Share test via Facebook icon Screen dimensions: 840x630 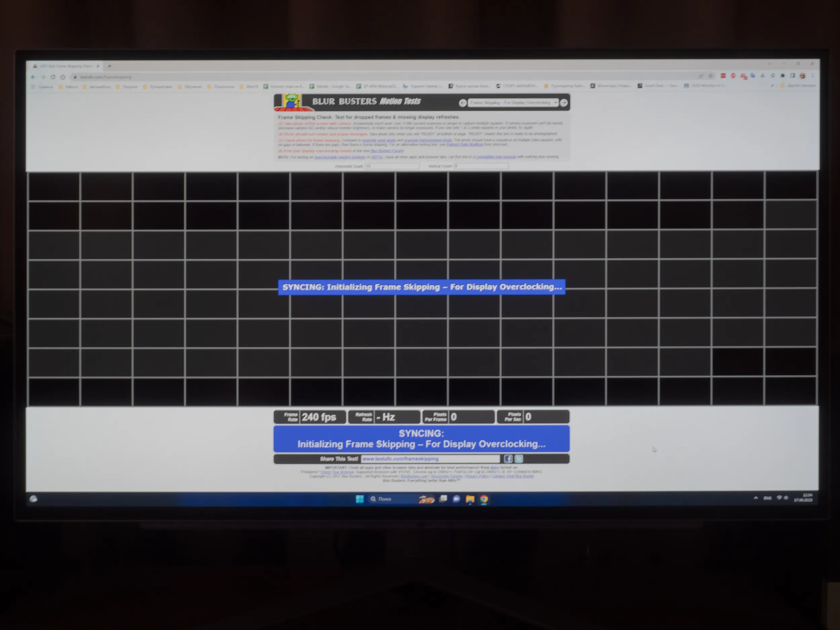(508, 459)
